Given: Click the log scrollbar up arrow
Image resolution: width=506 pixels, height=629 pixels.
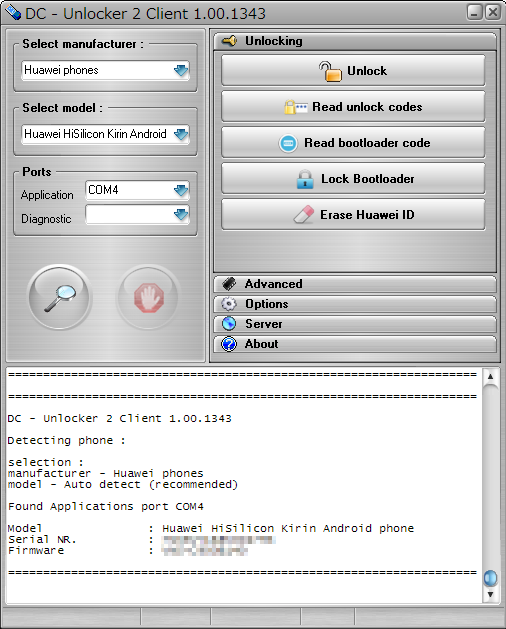Looking at the screenshot, I should point(490,377).
